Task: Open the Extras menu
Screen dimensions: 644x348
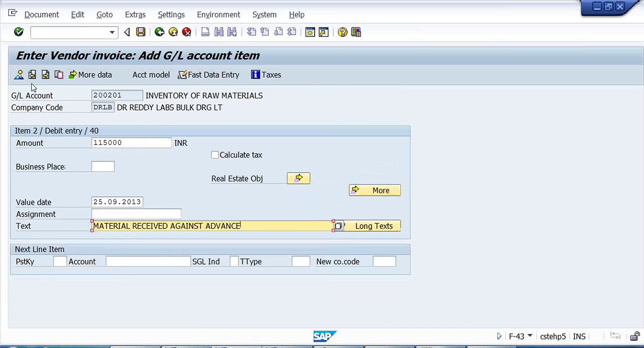Action: 135,14
